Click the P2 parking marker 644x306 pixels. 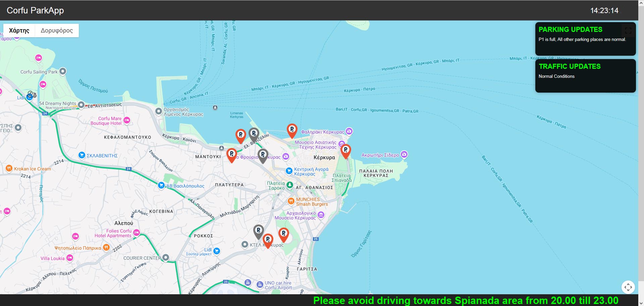[x=268, y=240]
